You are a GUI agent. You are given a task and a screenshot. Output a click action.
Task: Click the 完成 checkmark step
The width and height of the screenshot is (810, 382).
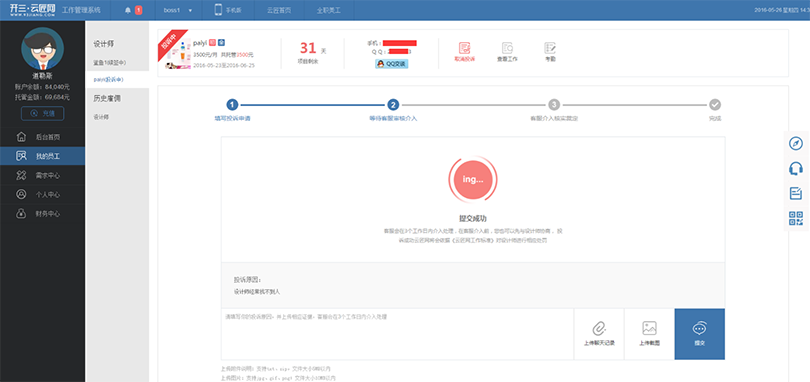point(715,105)
